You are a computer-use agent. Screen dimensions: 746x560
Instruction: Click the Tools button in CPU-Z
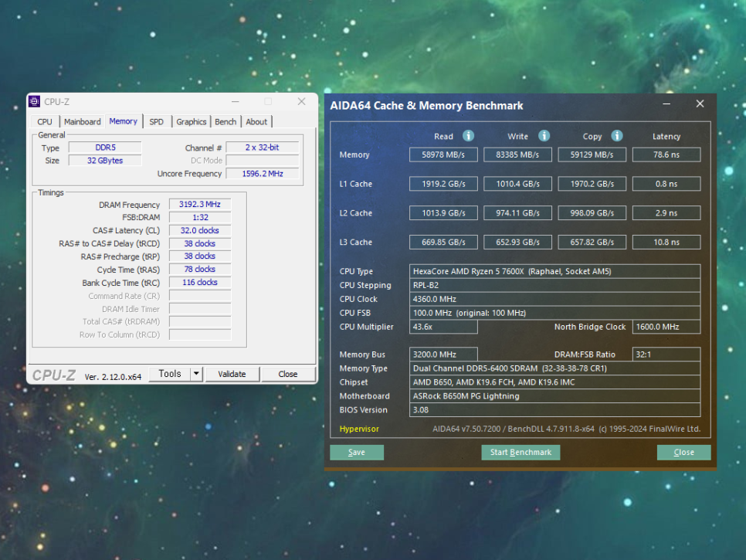click(170, 374)
